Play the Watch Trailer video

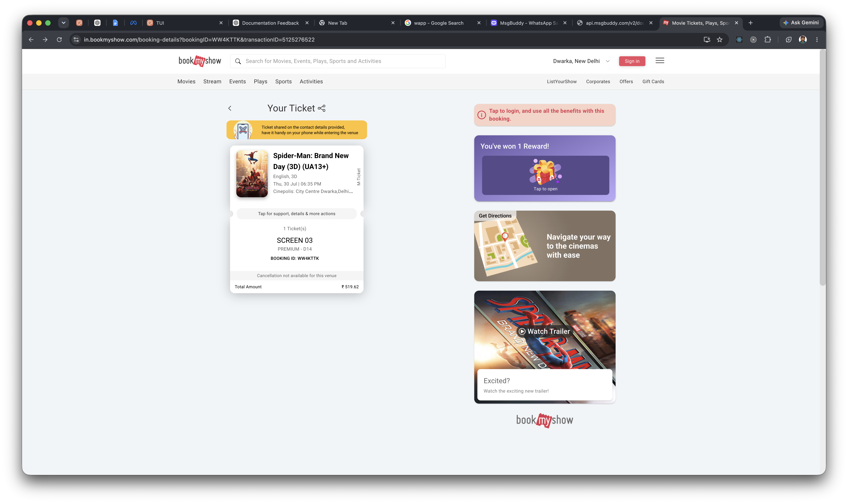[545, 331]
